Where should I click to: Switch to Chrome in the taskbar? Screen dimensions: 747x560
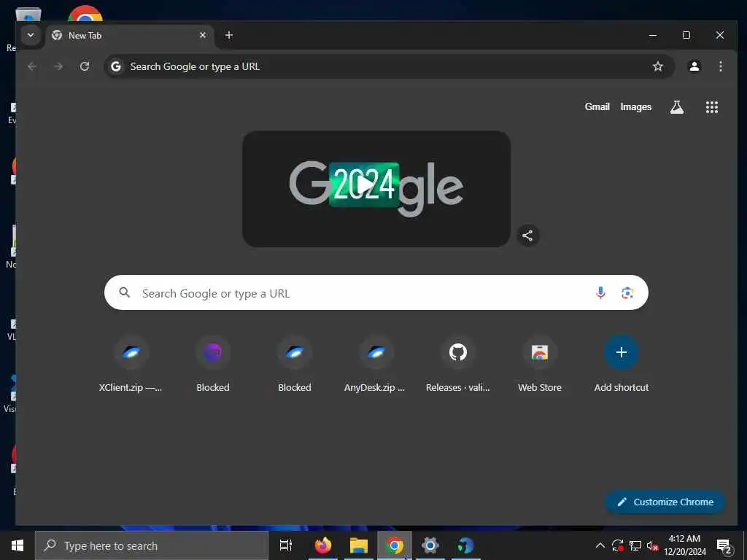(395, 545)
